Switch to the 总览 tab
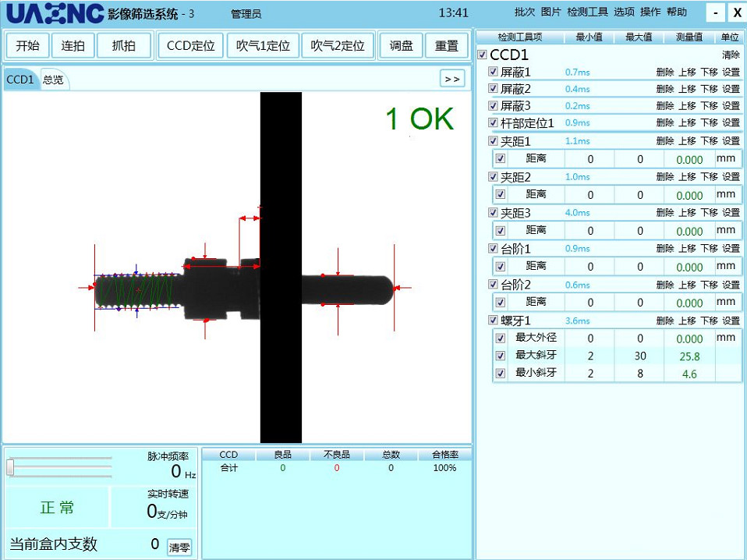Viewport: 747px width, 560px height. point(54,80)
